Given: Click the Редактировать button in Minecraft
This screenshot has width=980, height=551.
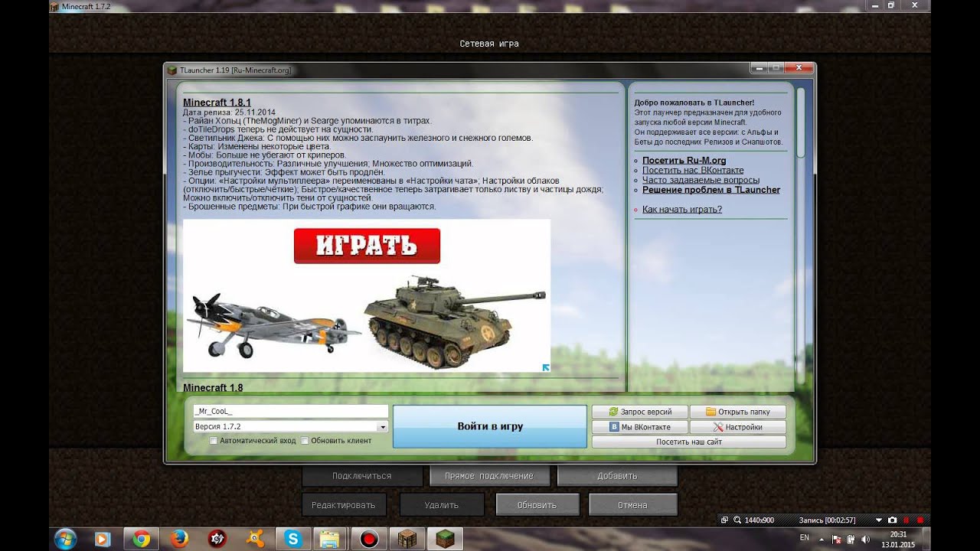Looking at the screenshot, I should tap(344, 505).
